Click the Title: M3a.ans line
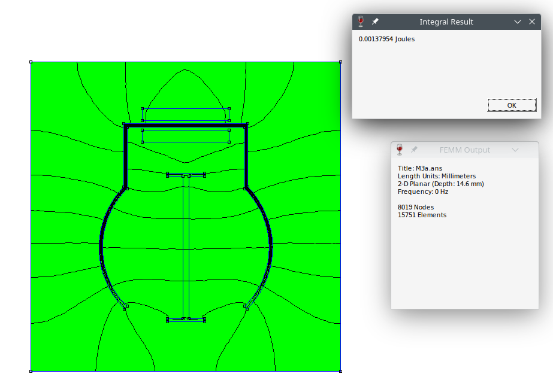This screenshot has width=553, height=392. coord(419,168)
